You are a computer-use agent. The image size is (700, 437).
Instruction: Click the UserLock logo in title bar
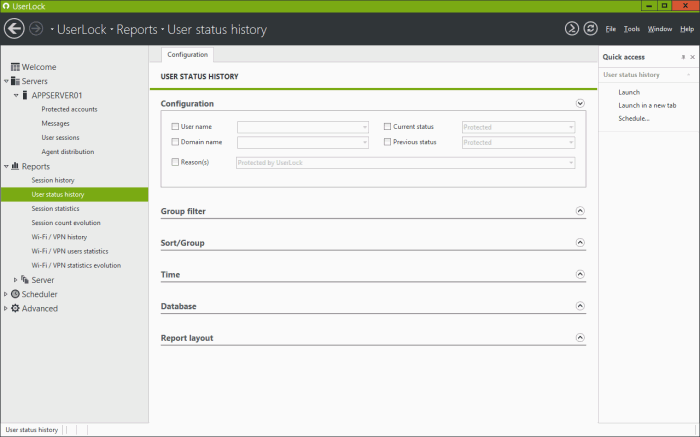point(6,6)
